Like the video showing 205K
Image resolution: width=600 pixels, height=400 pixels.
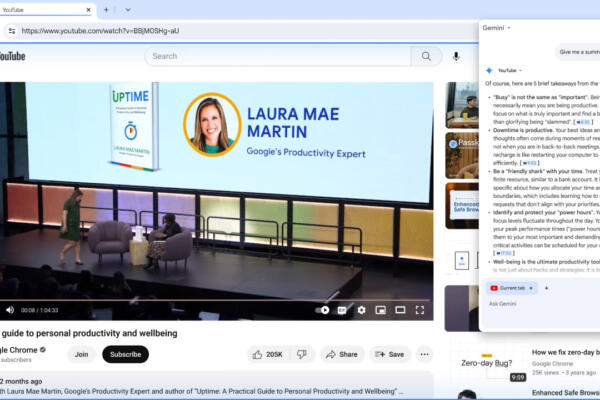pyautogui.click(x=268, y=354)
